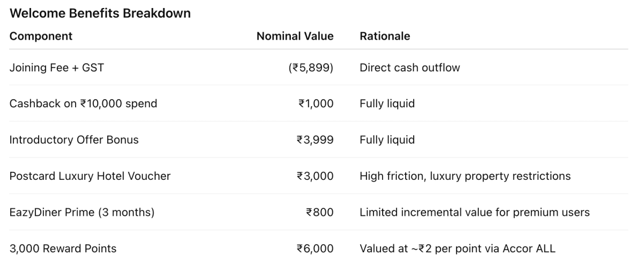Viewport: 644px width, 271px height.
Task: Click the ₹1,000 cashback value
Action: [316, 104]
